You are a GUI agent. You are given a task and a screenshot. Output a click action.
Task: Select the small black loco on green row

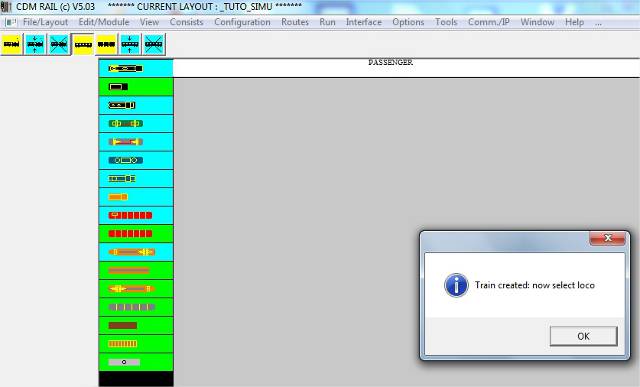[x=136, y=87]
